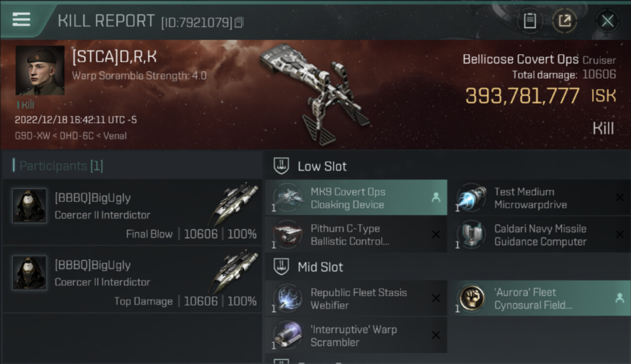The width and height of the screenshot is (631, 364).
Task: Open the hamburger menu icon
Action: pos(21,19)
